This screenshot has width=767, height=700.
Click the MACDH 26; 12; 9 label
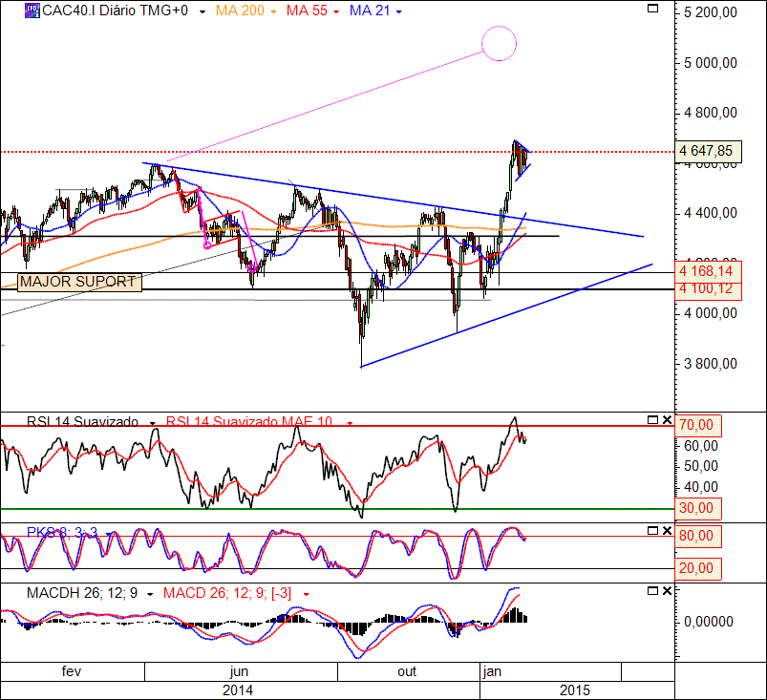pos(82,593)
